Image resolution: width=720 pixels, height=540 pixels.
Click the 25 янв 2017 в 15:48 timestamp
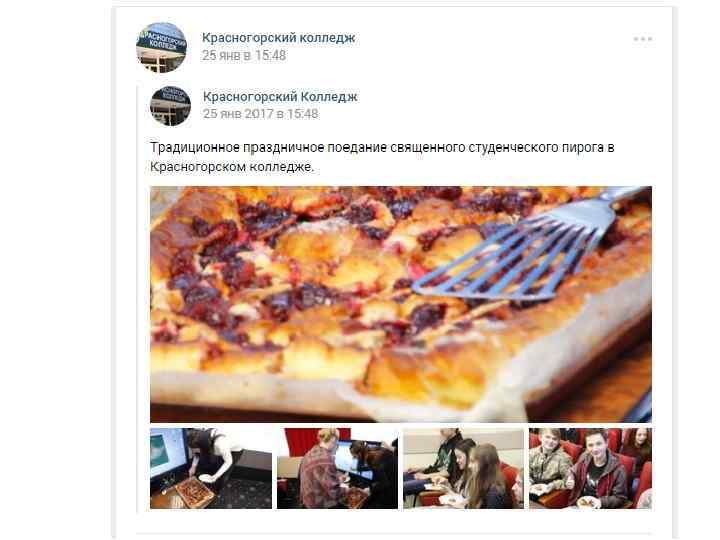coord(260,114)
